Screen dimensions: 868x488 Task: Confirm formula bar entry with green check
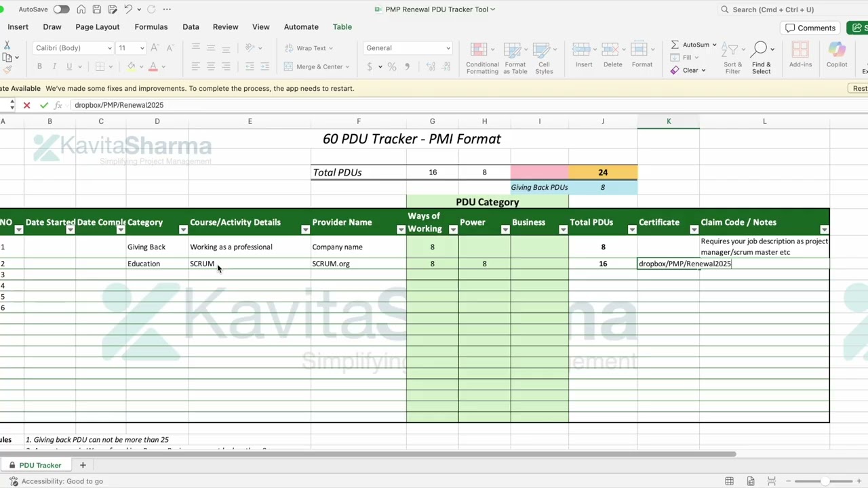click(44, 105)
